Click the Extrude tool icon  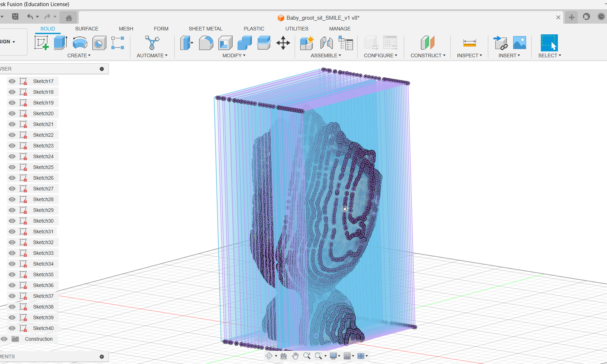[x=60, y=43]
